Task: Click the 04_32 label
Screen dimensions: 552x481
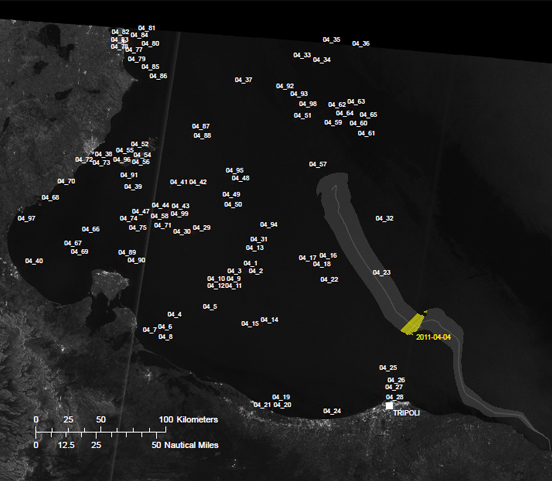Action: [384, 218]
